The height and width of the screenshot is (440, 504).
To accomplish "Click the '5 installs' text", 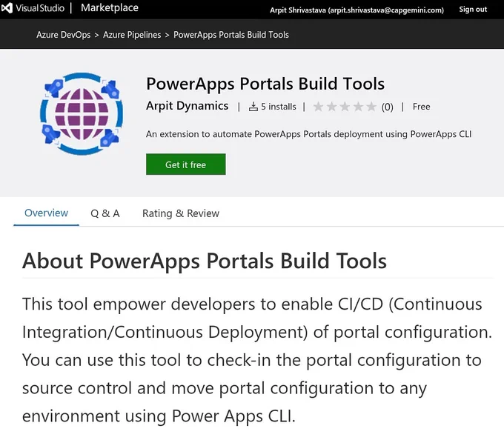I will pos(279,107).
